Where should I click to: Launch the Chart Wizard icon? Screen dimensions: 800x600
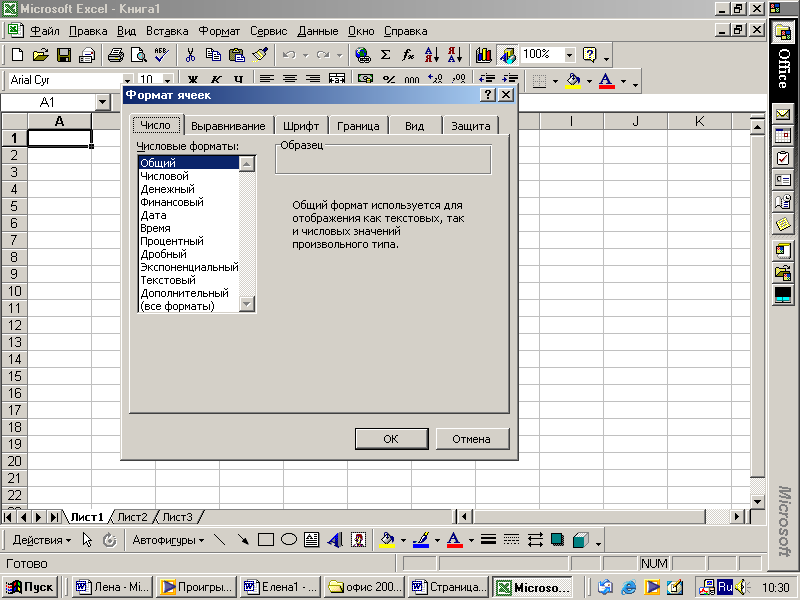pos(483,55)
